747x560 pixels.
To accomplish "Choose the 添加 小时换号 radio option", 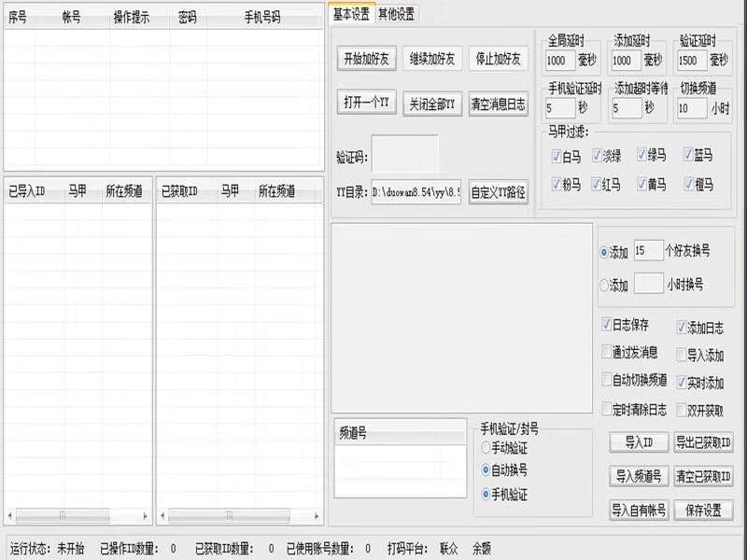I will pyautogui.click(x=604, y=286).
